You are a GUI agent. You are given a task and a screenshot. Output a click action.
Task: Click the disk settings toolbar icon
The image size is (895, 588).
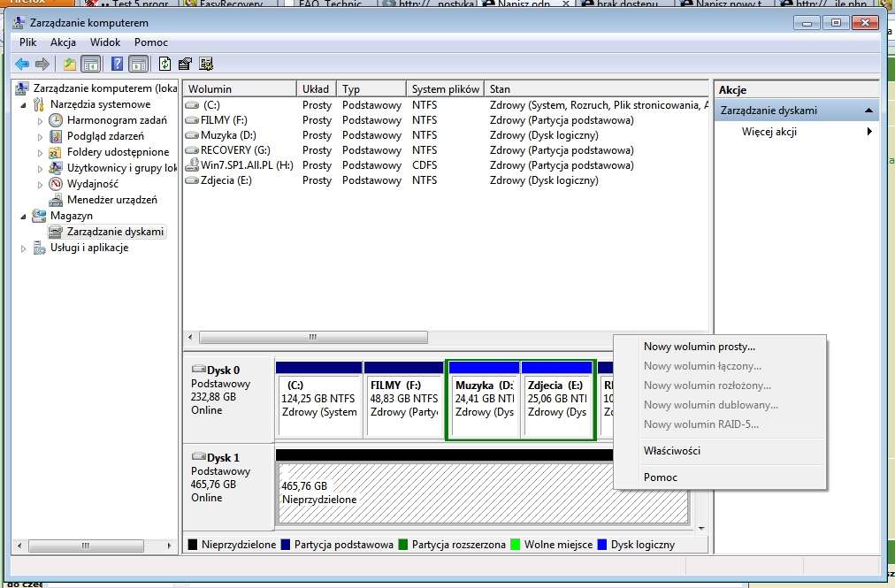206,64
